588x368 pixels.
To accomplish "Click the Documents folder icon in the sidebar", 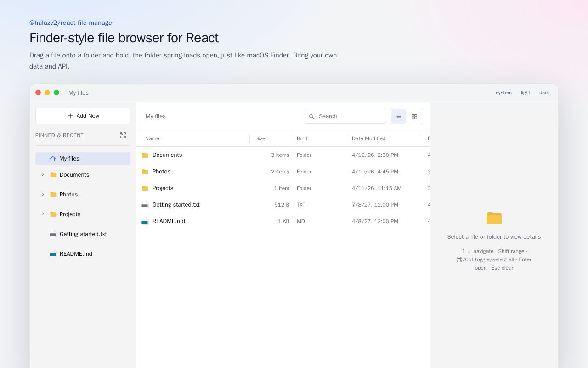I will tap(53, 175).
